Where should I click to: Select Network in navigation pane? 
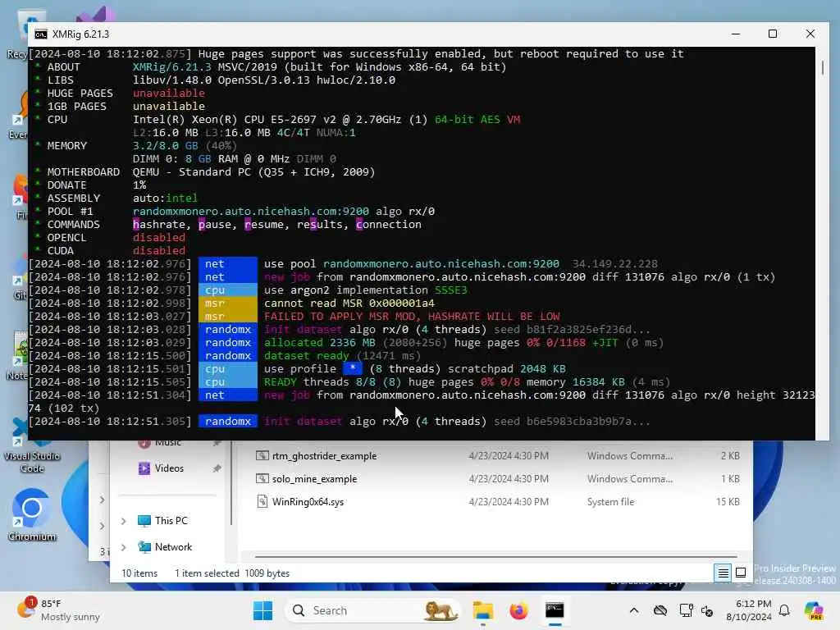click(x=173, y=547)
